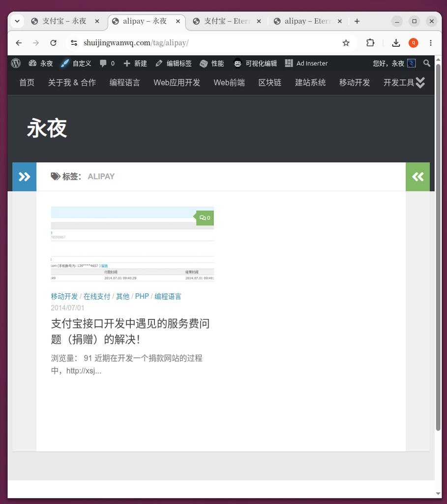Screen dimensions: 447x504
Task: Switch to first tab 支付宝 – 永夜
Action: point(64,21)
